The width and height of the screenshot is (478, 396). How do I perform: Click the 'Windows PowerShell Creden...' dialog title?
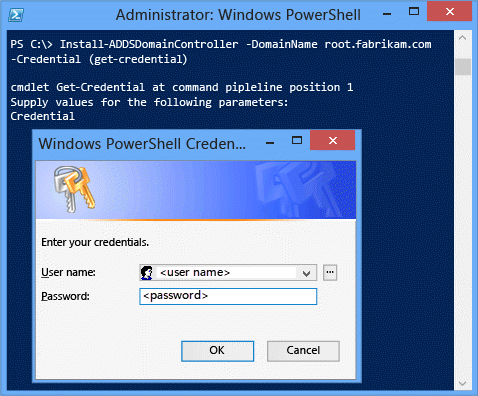coord(142,144)
